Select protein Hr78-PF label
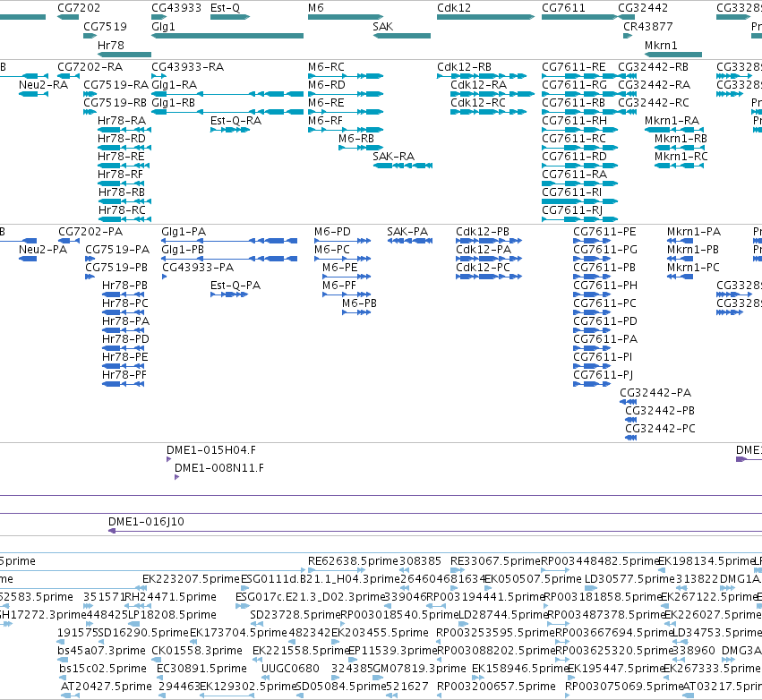 pos(124,375)
